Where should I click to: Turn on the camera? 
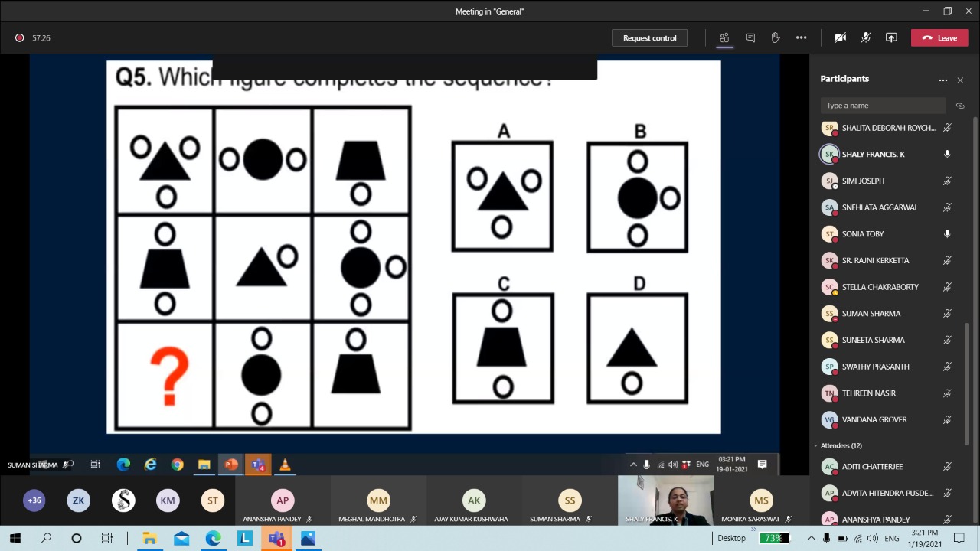click(x=841, y=37)
